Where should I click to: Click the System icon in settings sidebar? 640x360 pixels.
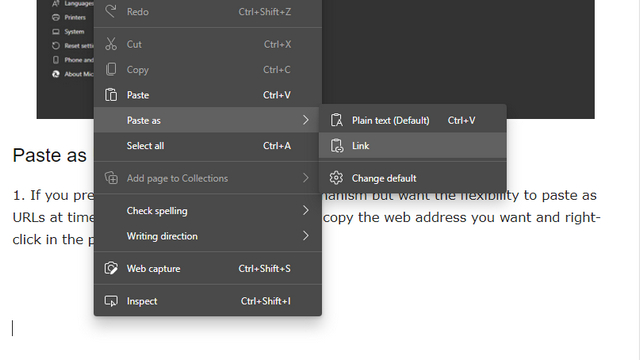click(x=56, y=31)
